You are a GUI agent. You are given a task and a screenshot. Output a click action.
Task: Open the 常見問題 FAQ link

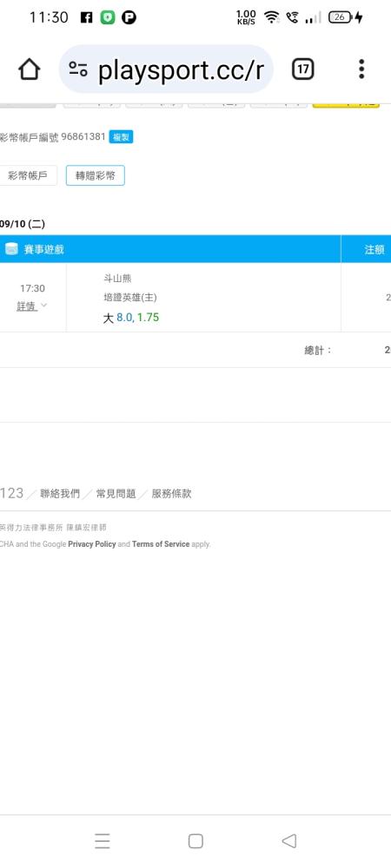[x=116, y=494]
